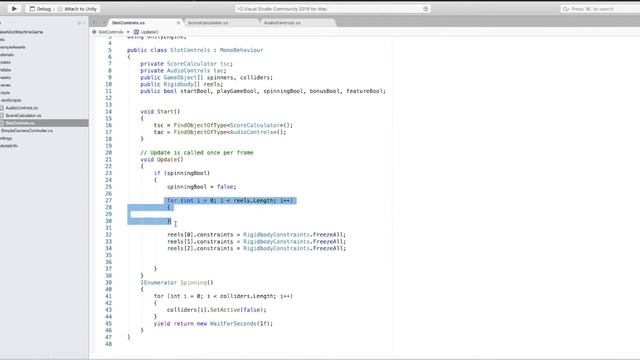
Task: Open AudioControls.cs in the solution tree
Action: pyautogui.click(x=22, y=108)
